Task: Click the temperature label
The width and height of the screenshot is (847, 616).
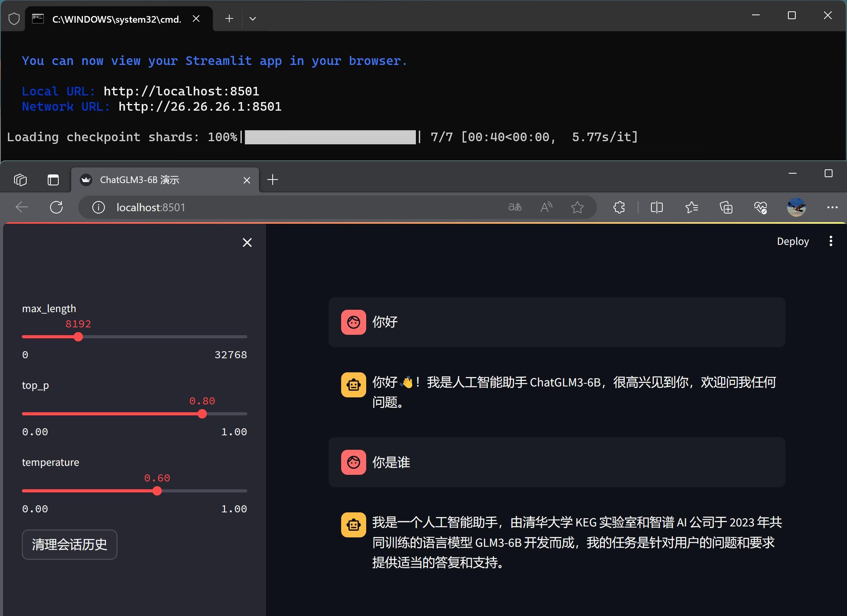Action: point(50,462)
